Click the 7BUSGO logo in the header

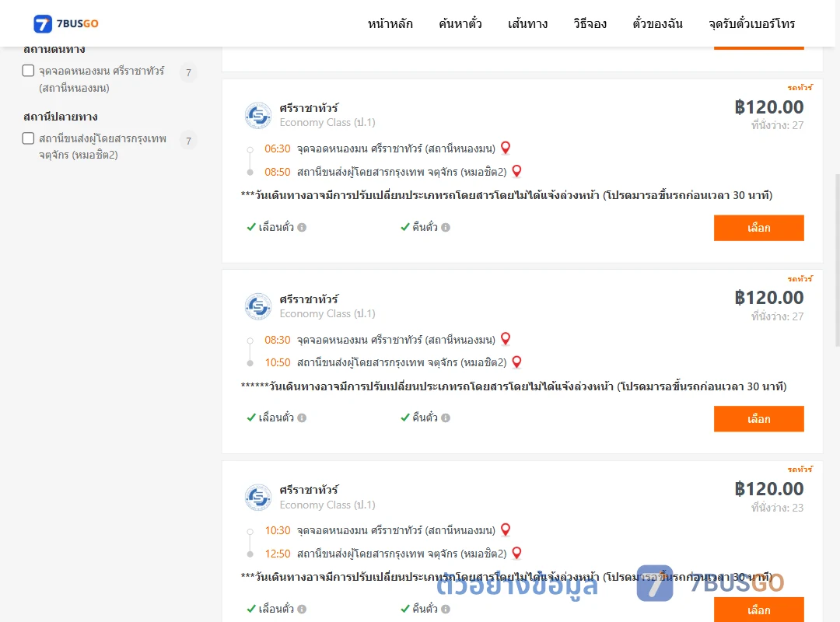click(66, 23)
